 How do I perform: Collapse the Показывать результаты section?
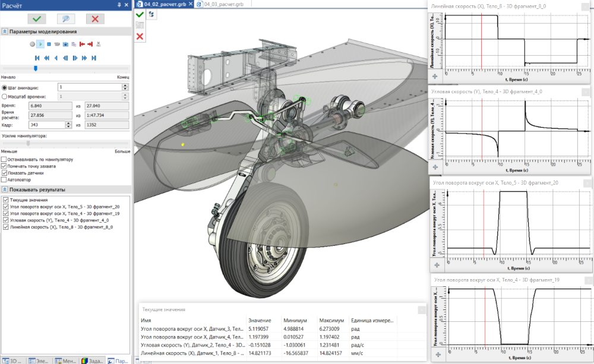tap(5, 189)
